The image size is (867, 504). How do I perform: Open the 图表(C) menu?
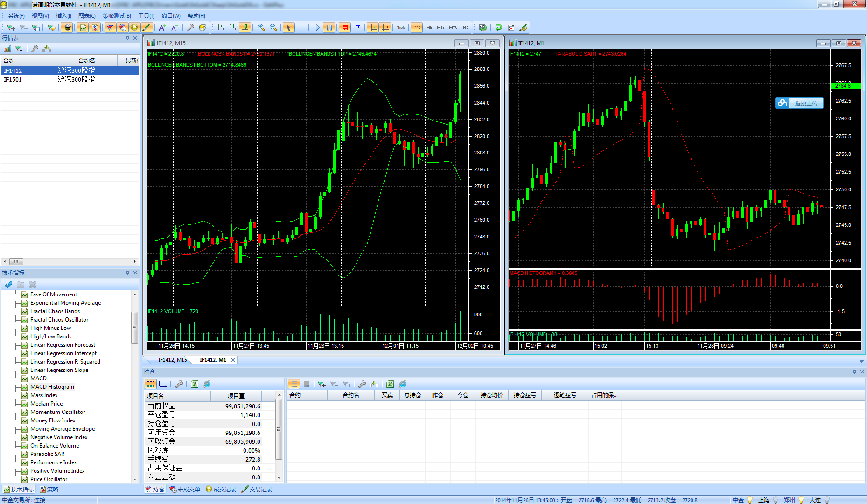[x=87, y=16]
